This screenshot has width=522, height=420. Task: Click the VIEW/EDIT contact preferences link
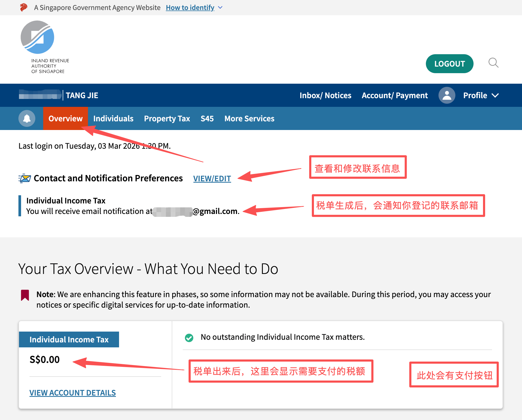point(212,179)
